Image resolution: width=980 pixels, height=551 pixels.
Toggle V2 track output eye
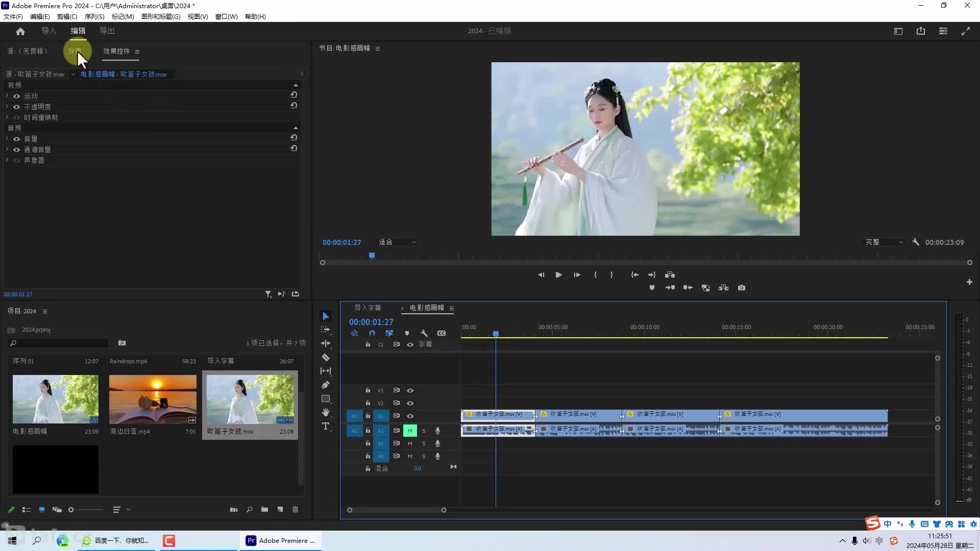click(410, 403)
